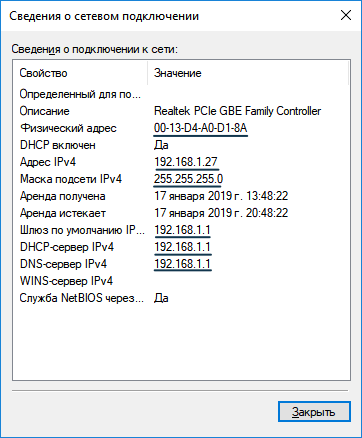This screenshot has width=362, height=438.
Task: Click lease obtained time 13:48:22 value
Action: (221, 196)
